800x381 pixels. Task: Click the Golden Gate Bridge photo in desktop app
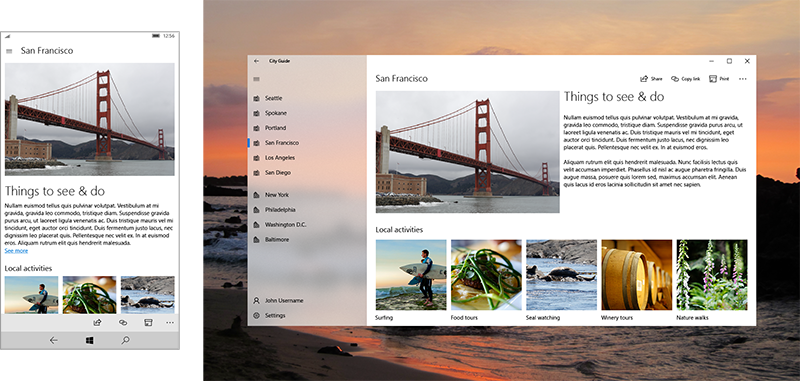(467, 152)
